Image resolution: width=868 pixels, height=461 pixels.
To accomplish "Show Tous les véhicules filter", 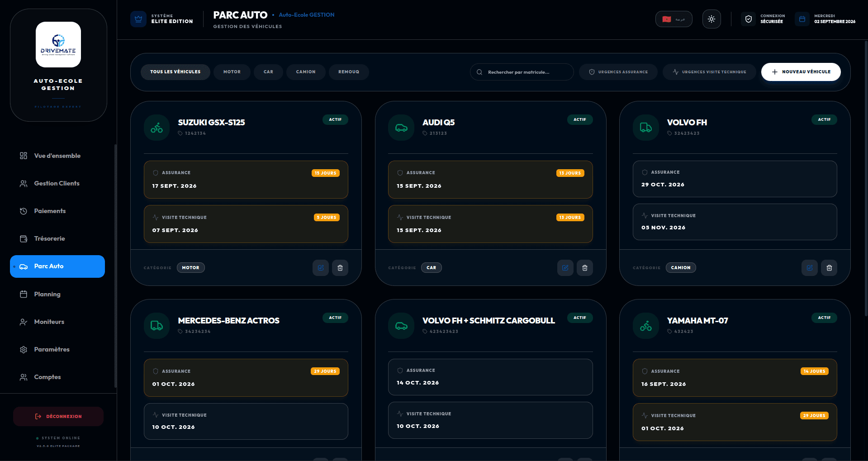I will click(x=175, y=72).
